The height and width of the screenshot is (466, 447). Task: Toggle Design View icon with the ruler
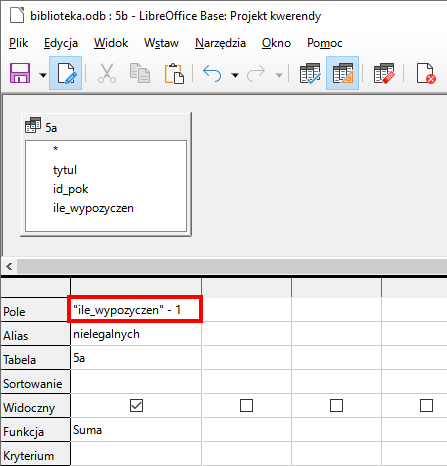(x=343, y=73)
